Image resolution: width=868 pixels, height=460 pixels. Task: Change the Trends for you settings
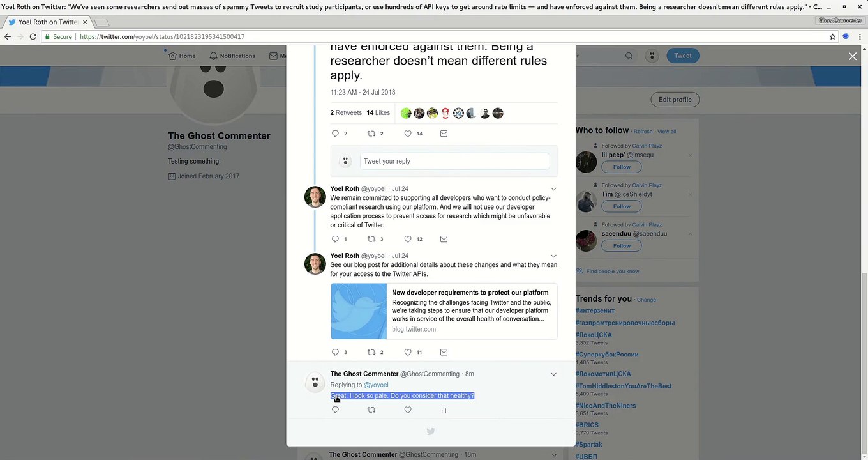click(647, 300)
